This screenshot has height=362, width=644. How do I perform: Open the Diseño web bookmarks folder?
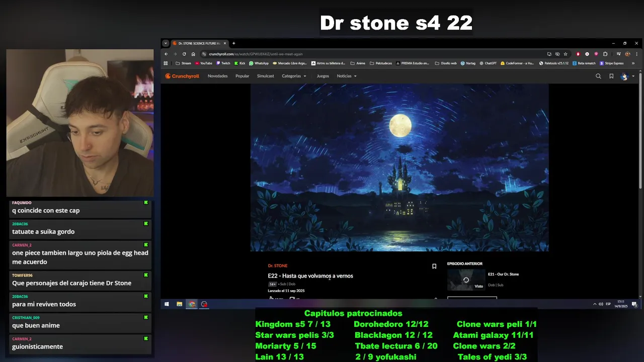[446, 63]
